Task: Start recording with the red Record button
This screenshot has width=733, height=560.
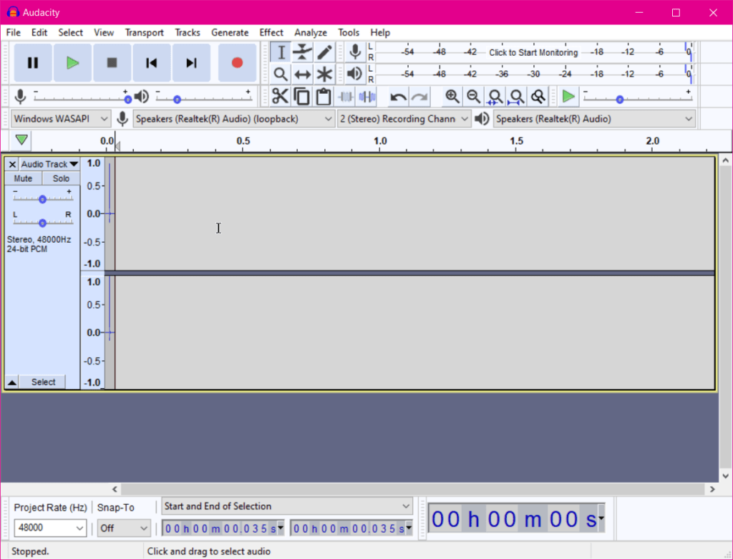Action: click(x=237, y=63)
